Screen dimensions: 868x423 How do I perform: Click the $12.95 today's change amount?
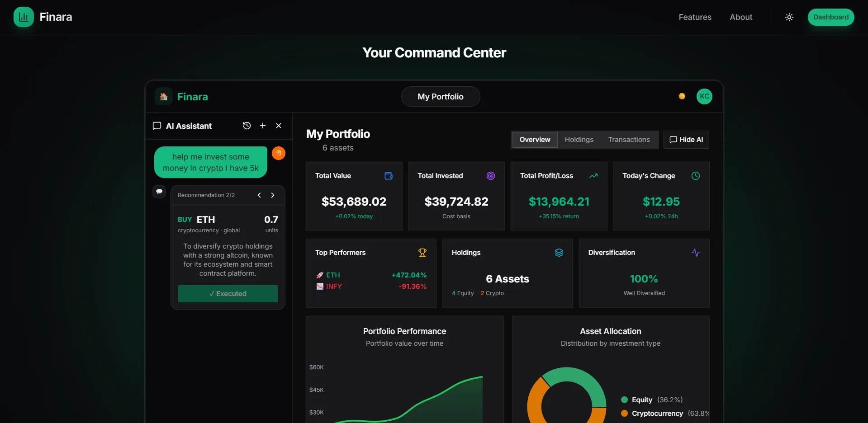pyautogui.click(x=661, y=202)
